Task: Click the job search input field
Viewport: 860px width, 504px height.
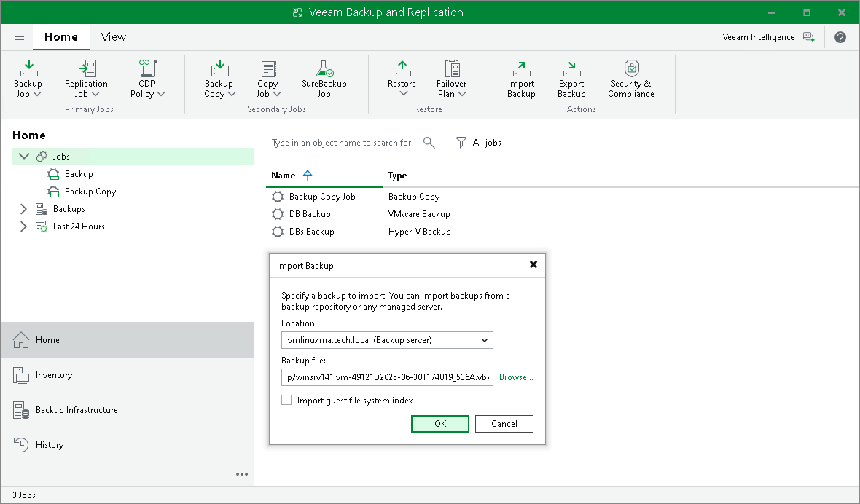Action: pos(343,142)
